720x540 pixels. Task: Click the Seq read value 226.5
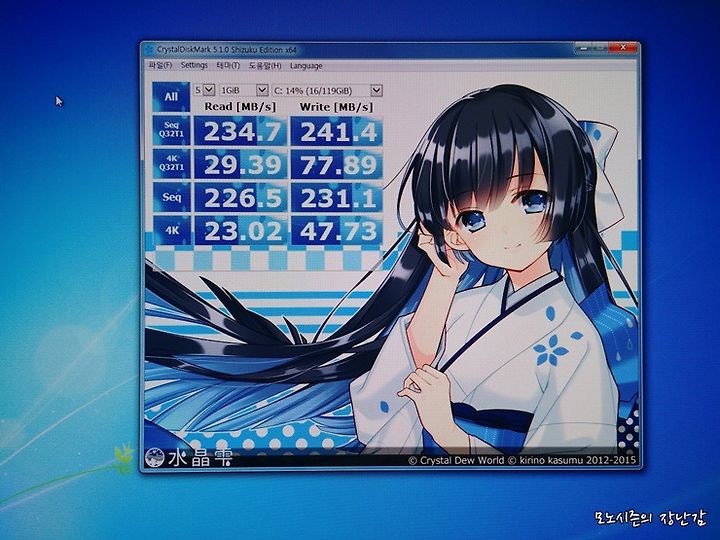(x=241, y=198)
